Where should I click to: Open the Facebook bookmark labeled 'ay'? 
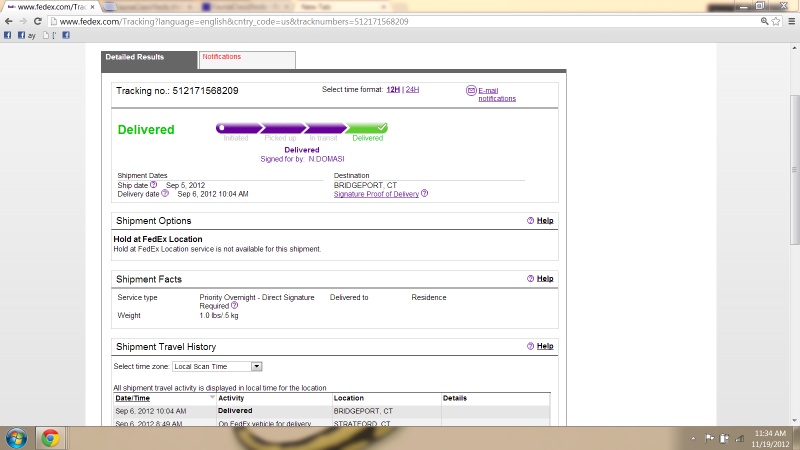[27, 35]
